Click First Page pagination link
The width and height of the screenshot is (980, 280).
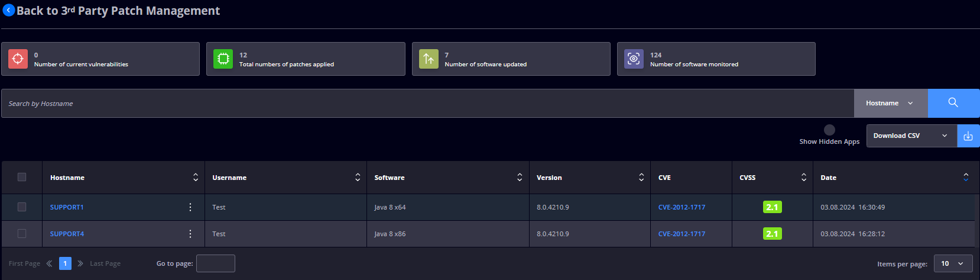tap(24, 263)
